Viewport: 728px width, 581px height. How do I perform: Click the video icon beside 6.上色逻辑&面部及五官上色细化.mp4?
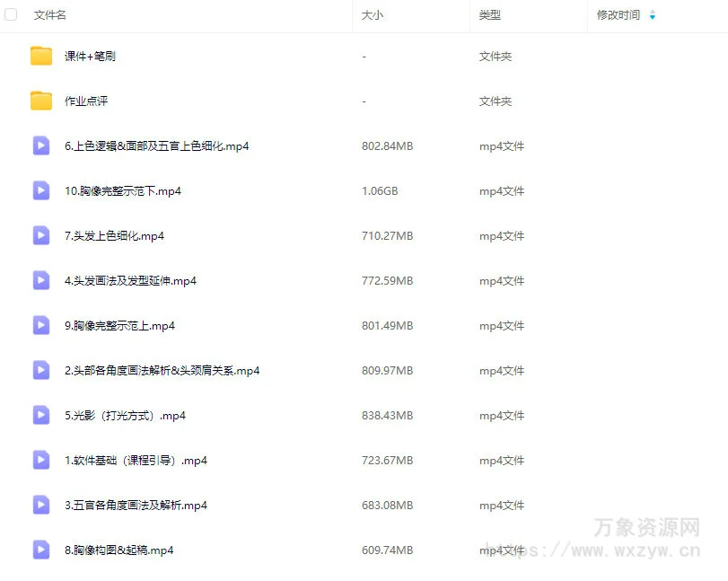click(40, 145)
